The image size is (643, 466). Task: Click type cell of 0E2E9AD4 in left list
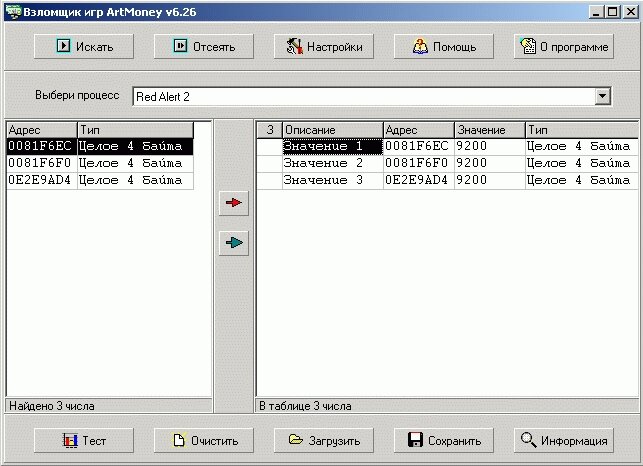[135, 180]
